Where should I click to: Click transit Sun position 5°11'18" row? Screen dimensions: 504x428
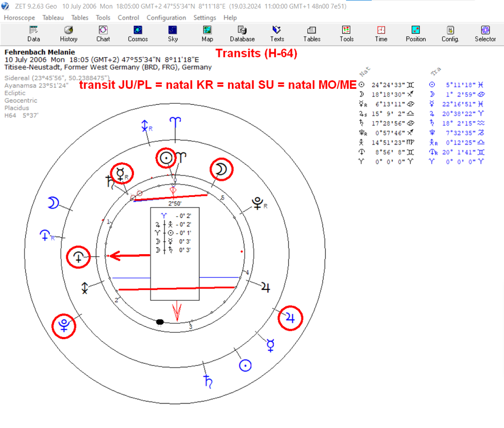(x=457, y=85)
